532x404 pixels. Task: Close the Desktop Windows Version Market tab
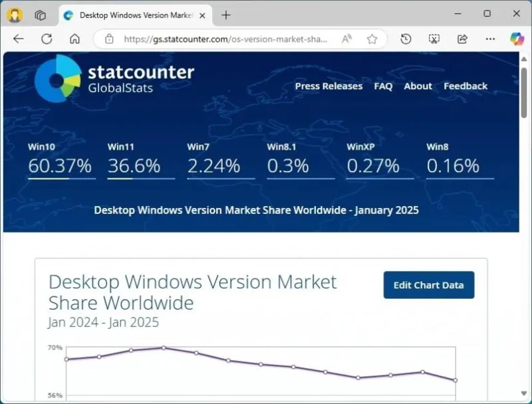pos(202,15)
